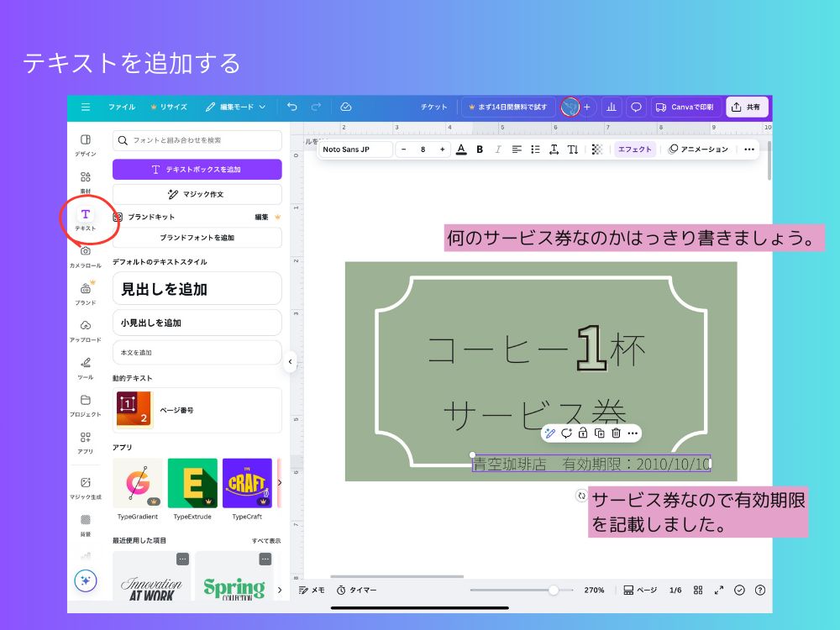
Task: Click テキストボックスを追加 button
Action: (x=197, y=170)
